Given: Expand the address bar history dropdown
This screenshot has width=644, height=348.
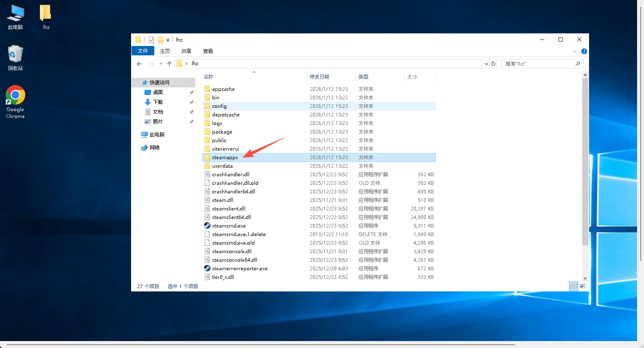Looking at the screenshot, I should (486, 64).
